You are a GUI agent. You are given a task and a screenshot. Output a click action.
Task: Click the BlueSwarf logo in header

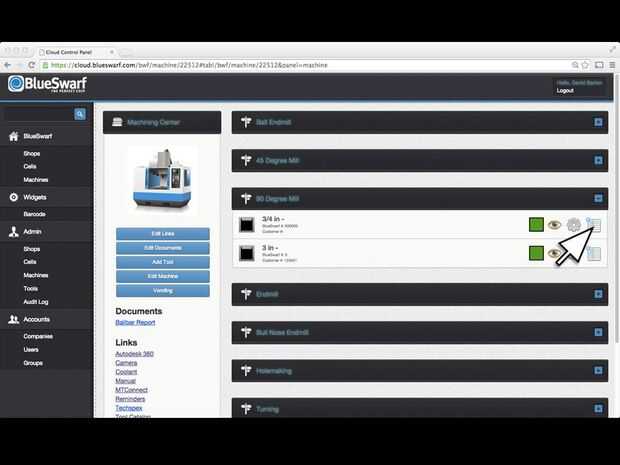(x=47, y=84)
